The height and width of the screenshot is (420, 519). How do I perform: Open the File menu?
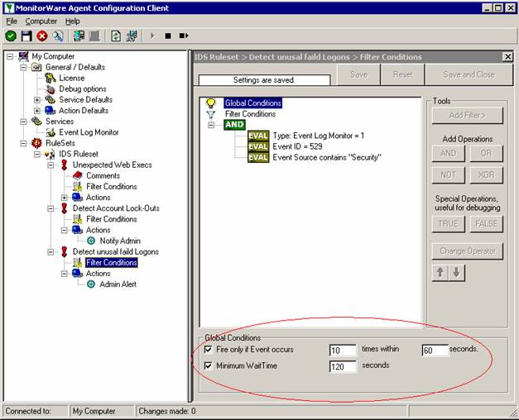click(12, 21)
